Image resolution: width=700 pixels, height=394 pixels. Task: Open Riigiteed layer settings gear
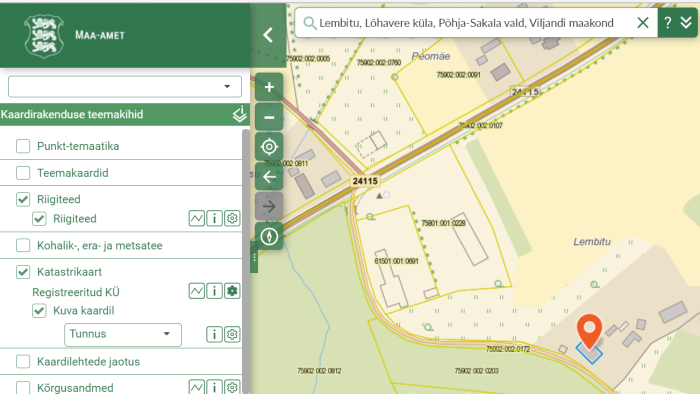[232, 219]
